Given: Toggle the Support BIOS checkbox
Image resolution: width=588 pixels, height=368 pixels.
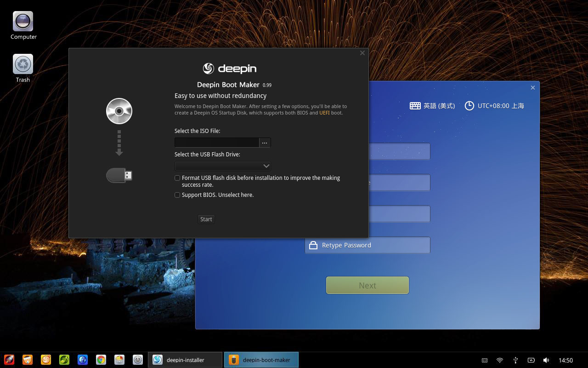Looking at the screenshot, I should (177, 195).
